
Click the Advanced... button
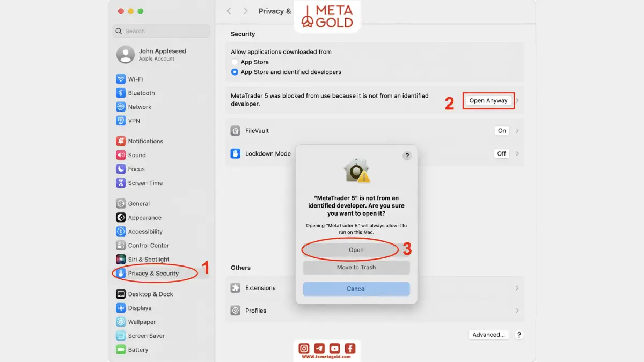click(x=488, y=335)
